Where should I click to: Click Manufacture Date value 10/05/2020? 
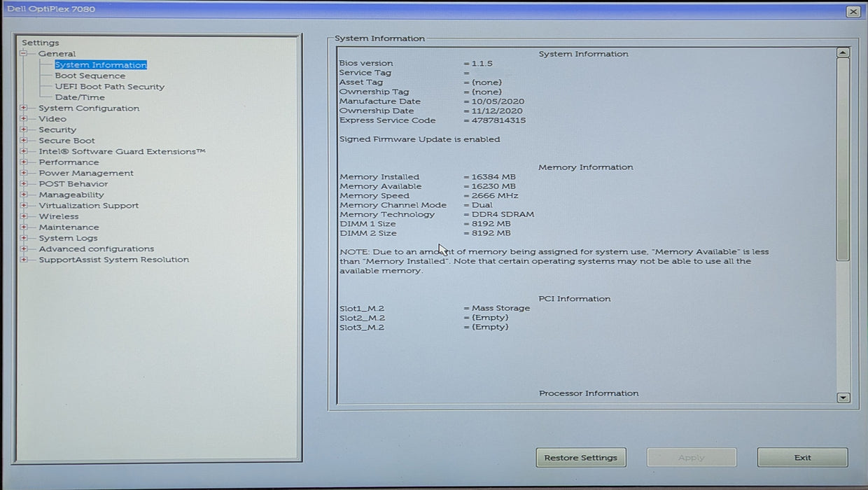[x=497, y=101]
